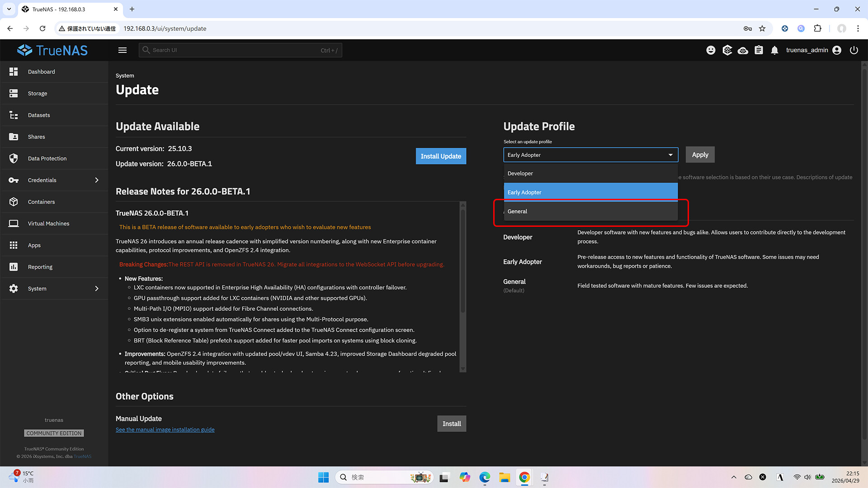Open the browser tab list dropdown

click(x=9, y=9)
